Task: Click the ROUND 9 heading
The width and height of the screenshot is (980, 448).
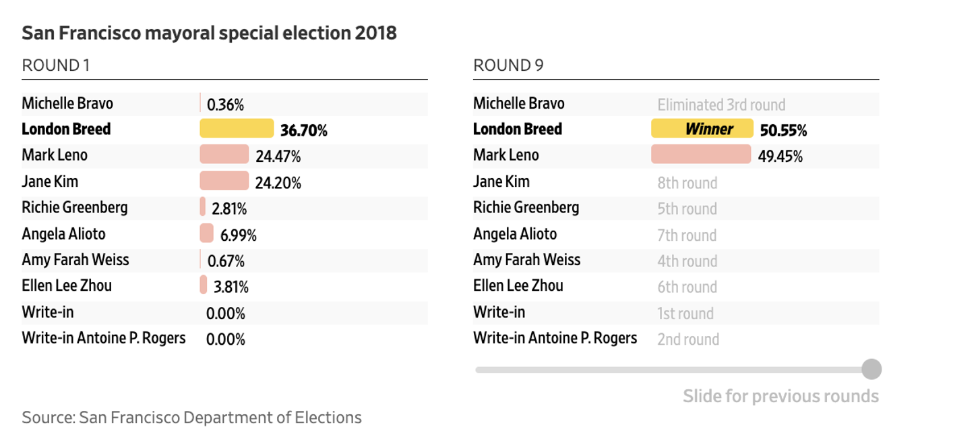Action: [508, 65]
